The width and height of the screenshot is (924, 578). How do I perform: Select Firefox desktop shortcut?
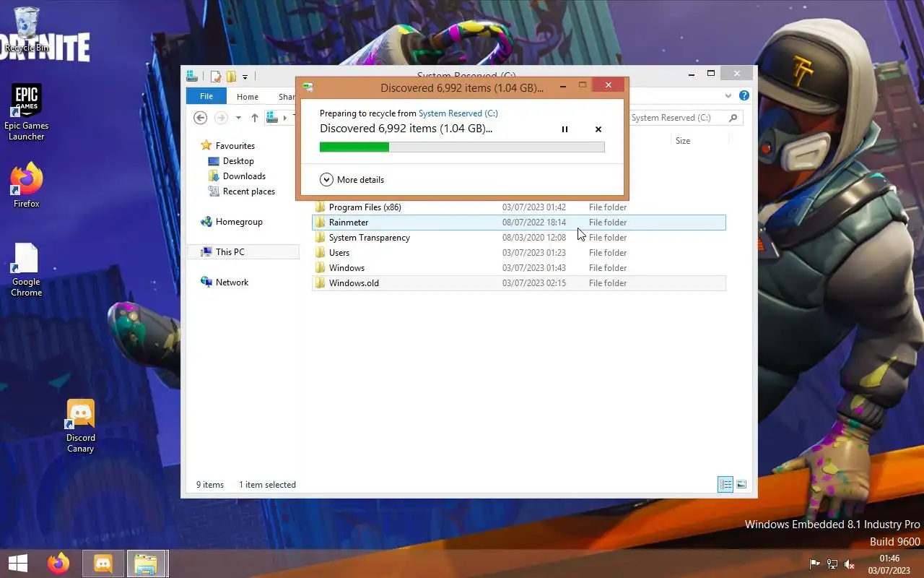[x=27, y=186]
